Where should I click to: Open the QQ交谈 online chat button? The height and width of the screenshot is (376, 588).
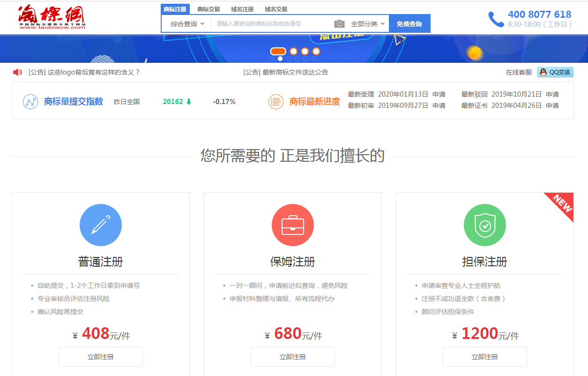[555, 72]
